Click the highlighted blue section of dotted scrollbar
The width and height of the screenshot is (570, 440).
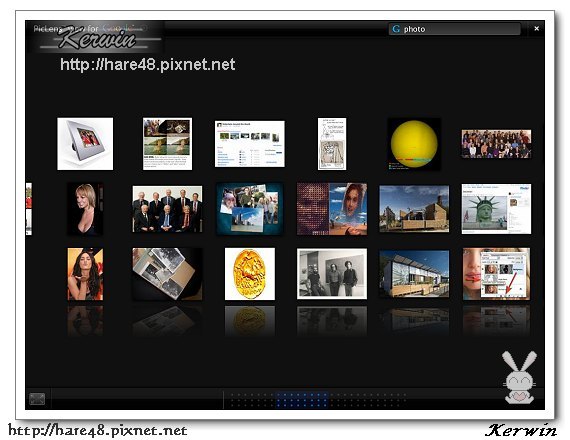(x=302, y=400)
